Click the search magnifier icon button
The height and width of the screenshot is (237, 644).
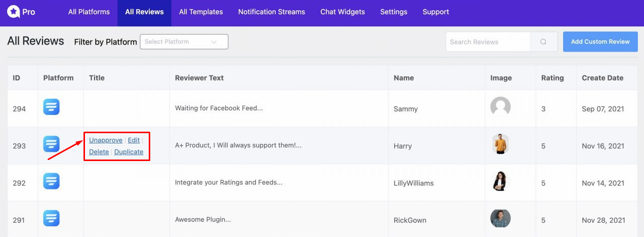[543, 42]
